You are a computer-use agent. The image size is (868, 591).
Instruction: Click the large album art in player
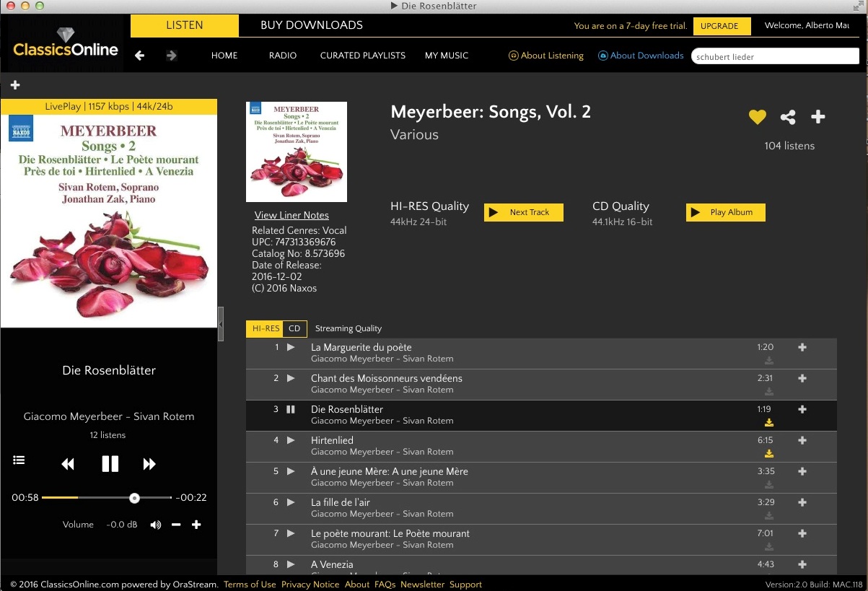tap(109, 221)
